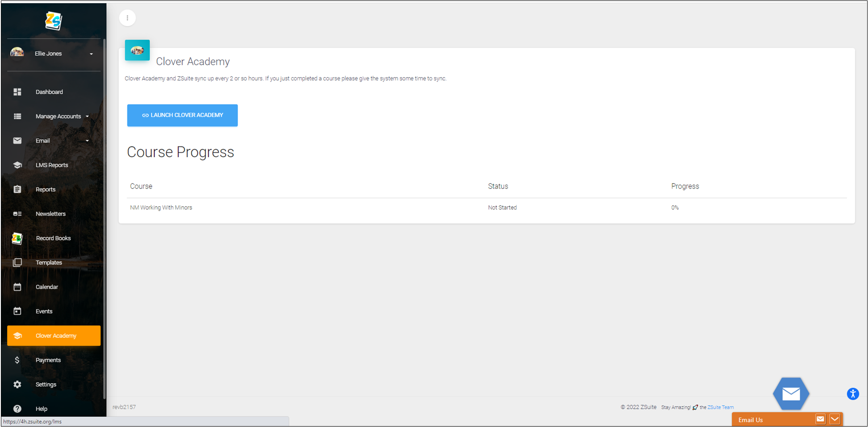Open the Help menu label

(x=42, y=409)
